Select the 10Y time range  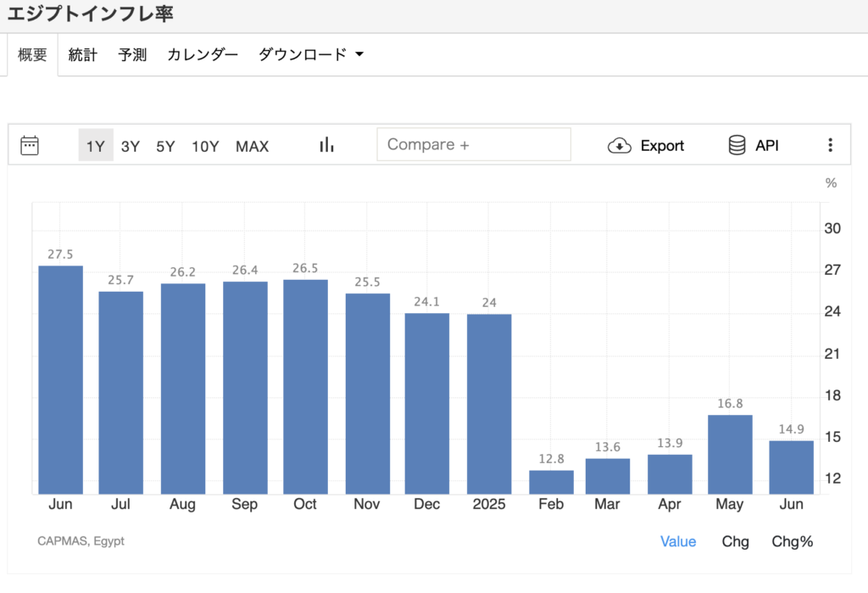[x=205, y=145]
